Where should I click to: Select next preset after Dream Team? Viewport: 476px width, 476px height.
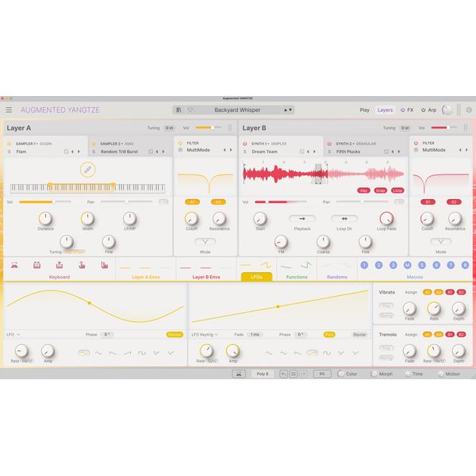coord(314,152)
